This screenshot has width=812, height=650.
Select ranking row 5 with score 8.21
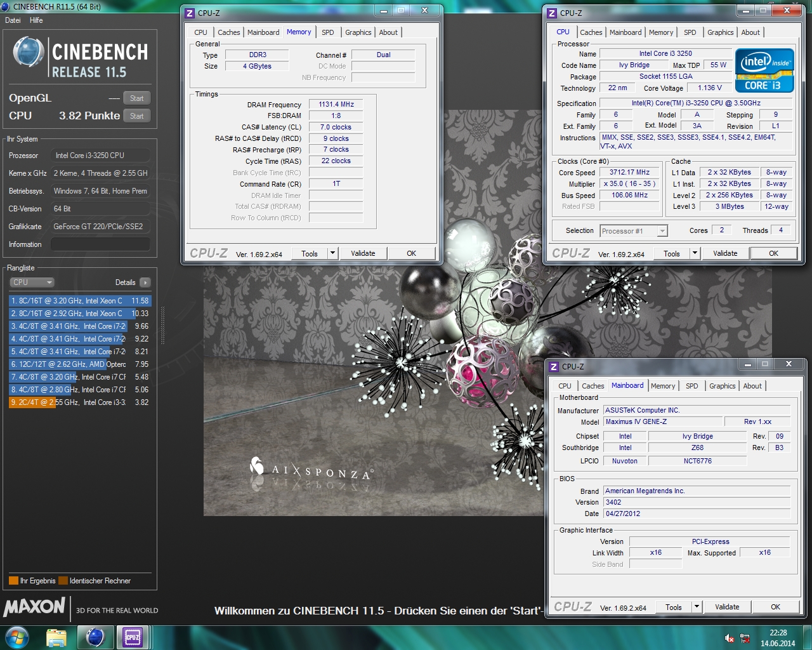[x=80, y=352]
